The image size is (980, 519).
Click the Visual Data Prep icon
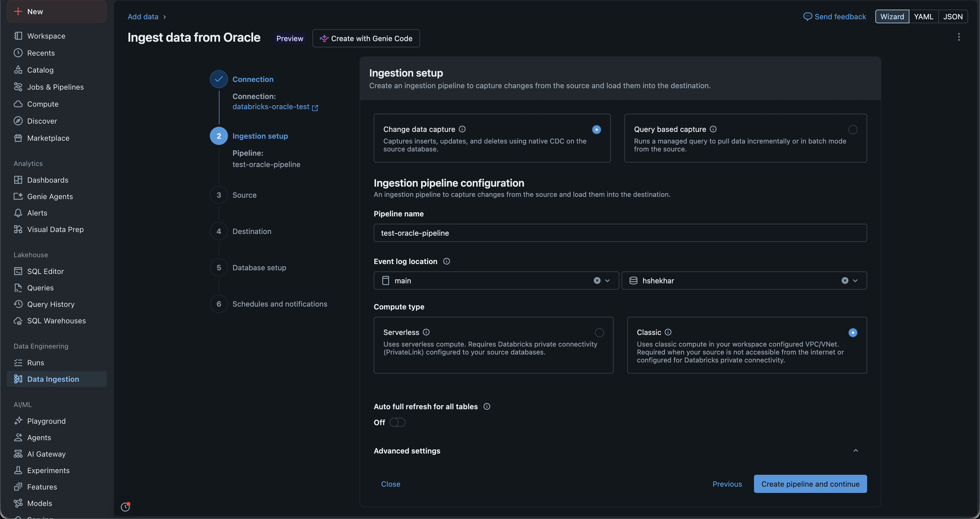click(18, 229)
